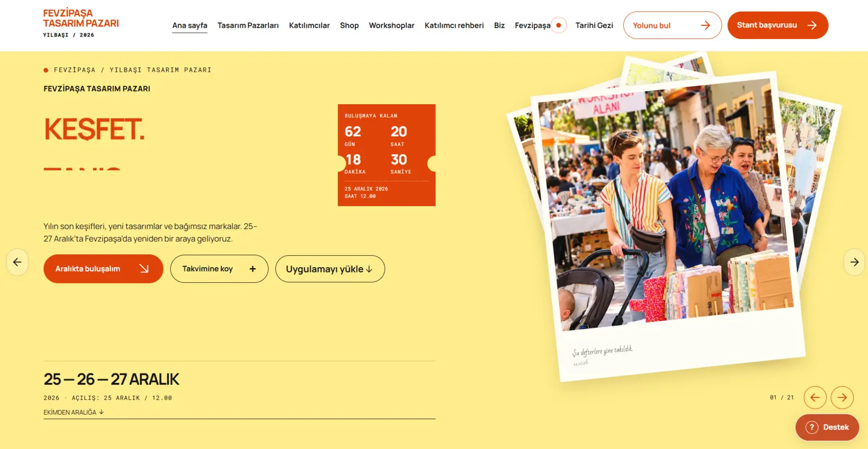Click the Yolunu bul button

[x=672, y=25]
